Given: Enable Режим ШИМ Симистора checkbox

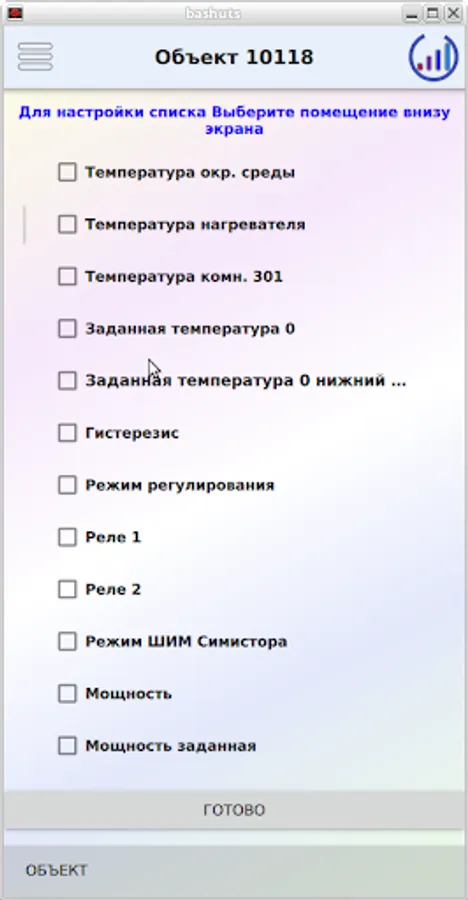Looking at the screenshot, I should click(67, 641).
